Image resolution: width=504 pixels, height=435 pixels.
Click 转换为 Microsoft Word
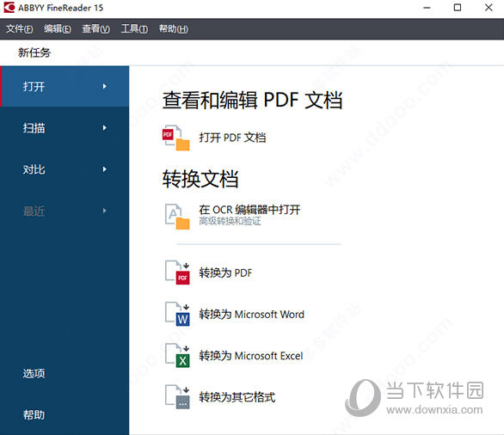click(251, 314)
